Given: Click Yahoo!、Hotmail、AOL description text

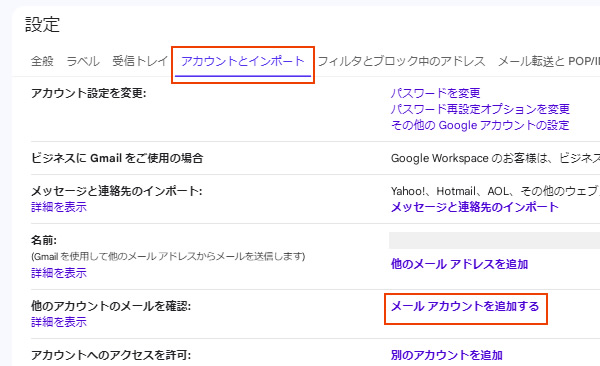Looking at the screenshot, I should [x=495, y=191].
